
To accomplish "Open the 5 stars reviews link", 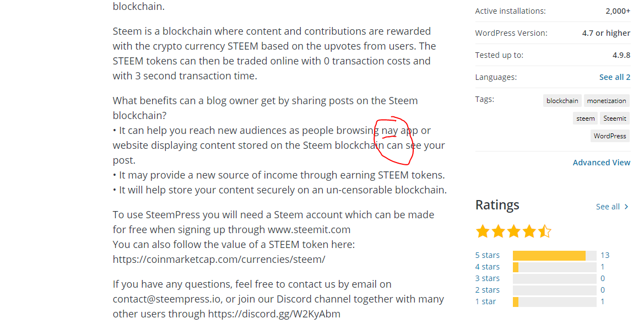I will [488, 256].
